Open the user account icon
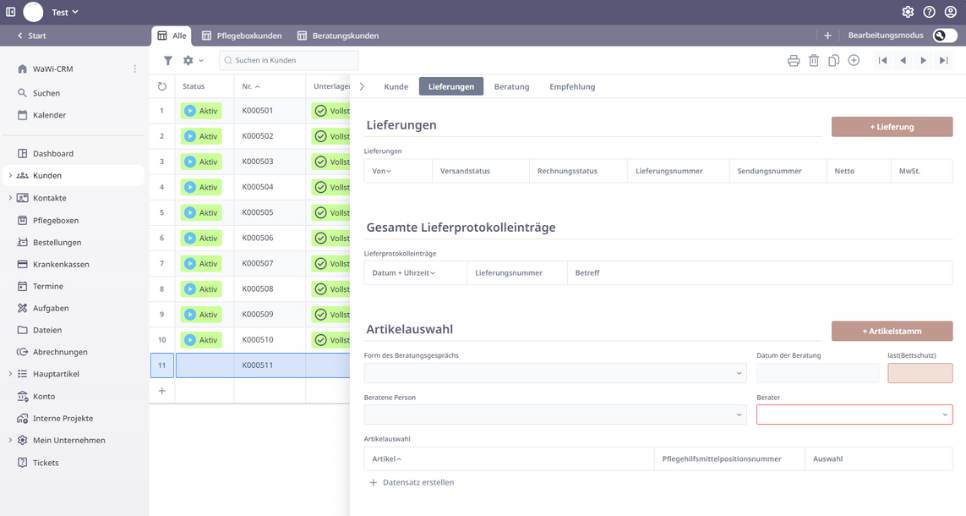 pos(950,12)
